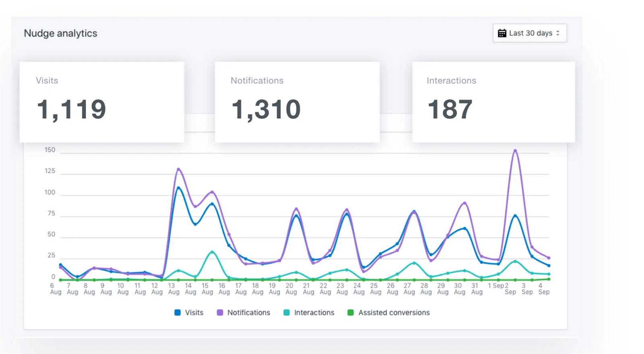Click the 13 Aug notifications peak point

178,169
